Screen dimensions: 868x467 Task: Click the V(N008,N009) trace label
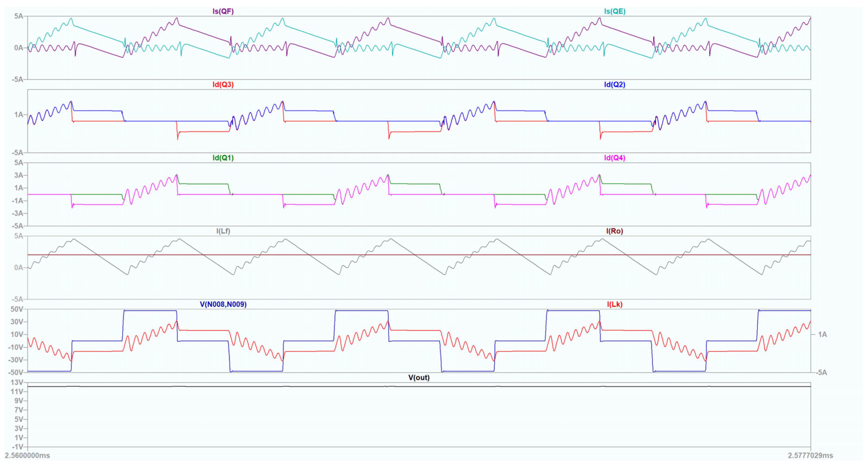pos(223,304)
